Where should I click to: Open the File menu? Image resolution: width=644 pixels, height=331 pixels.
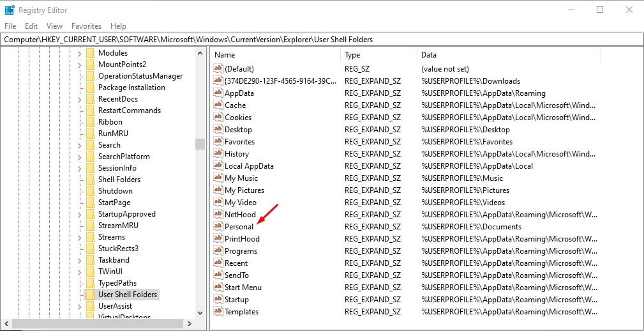click(x=10, y=26)
